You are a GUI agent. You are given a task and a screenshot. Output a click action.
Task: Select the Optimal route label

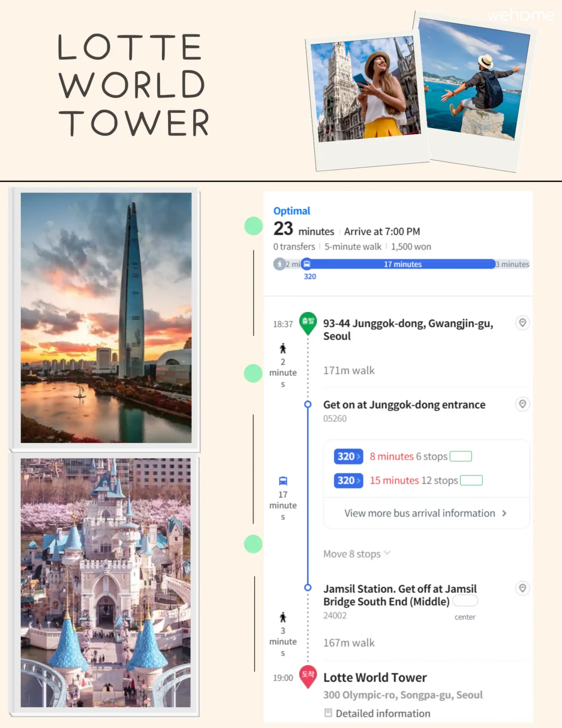coord(292,211)
